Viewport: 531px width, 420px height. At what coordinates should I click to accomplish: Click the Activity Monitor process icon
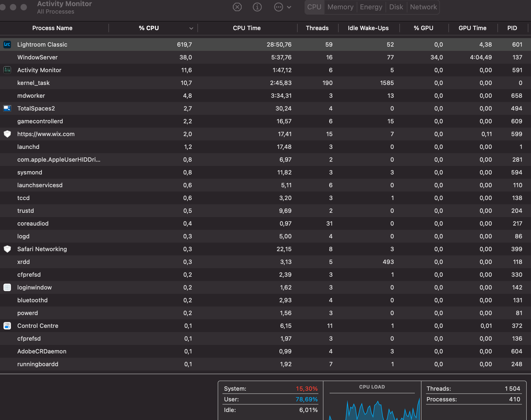point(7,70)
